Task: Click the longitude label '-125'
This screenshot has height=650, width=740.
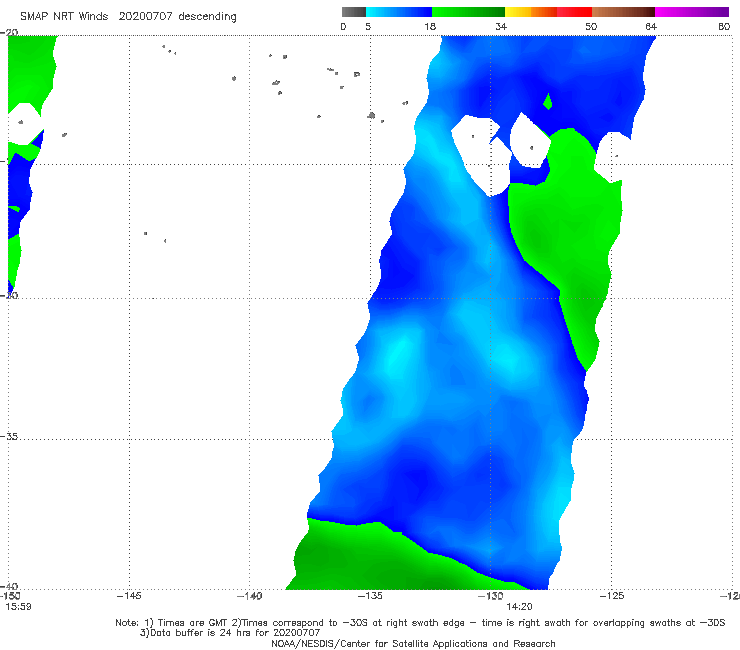Action: (612, 596)
